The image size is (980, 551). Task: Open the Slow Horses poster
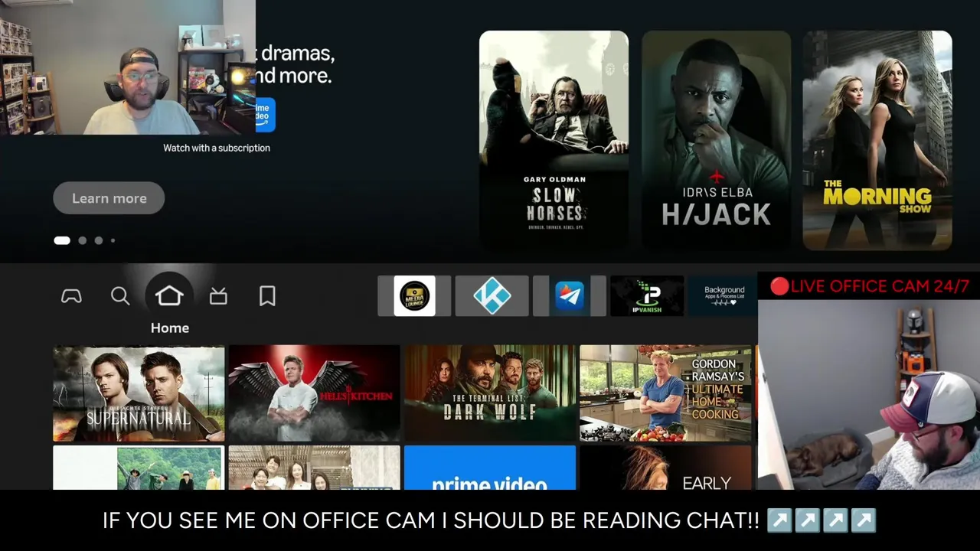click(x=554, y=140)
